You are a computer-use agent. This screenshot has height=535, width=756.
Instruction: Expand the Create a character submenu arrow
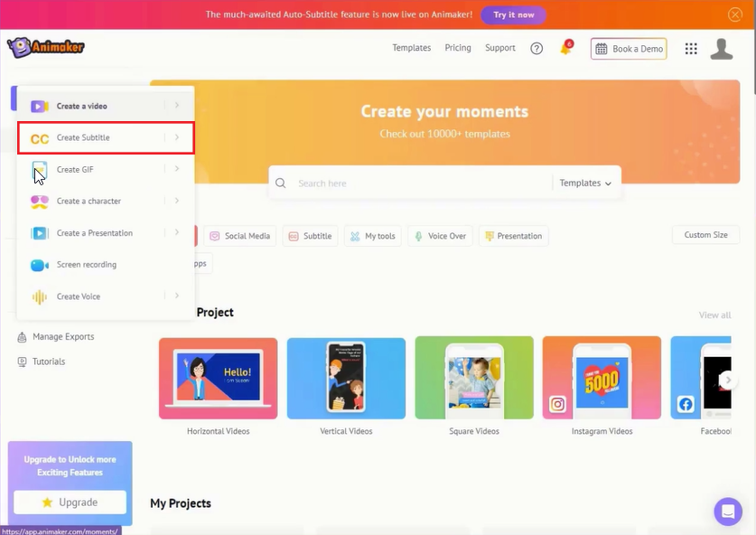(x=177, y=201)
